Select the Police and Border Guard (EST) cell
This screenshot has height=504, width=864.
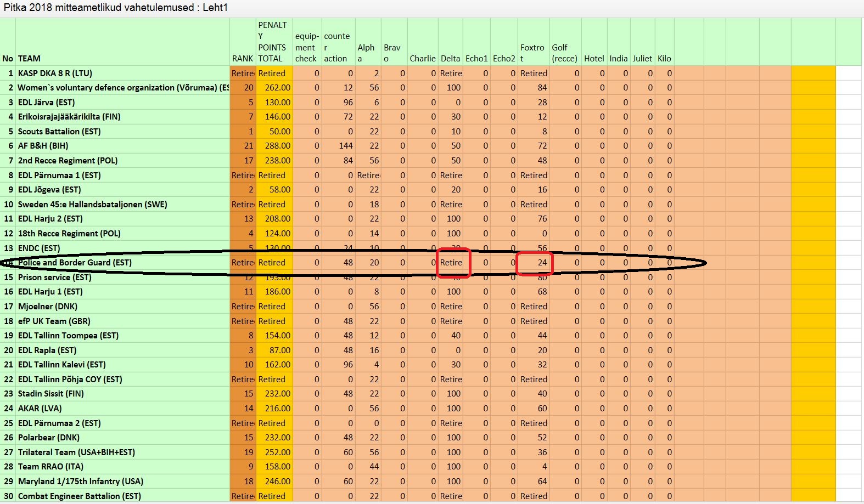[75, 263]
